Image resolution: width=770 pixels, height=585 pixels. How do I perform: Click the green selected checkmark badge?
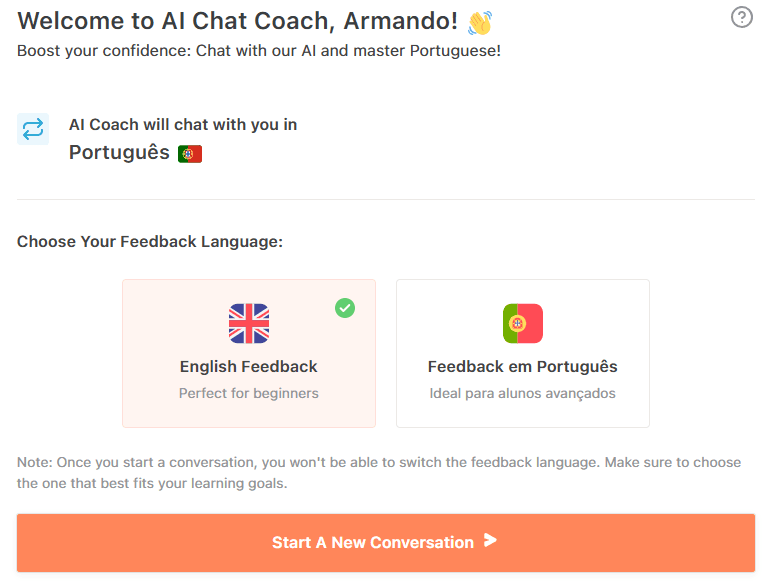tap(345, 308)
